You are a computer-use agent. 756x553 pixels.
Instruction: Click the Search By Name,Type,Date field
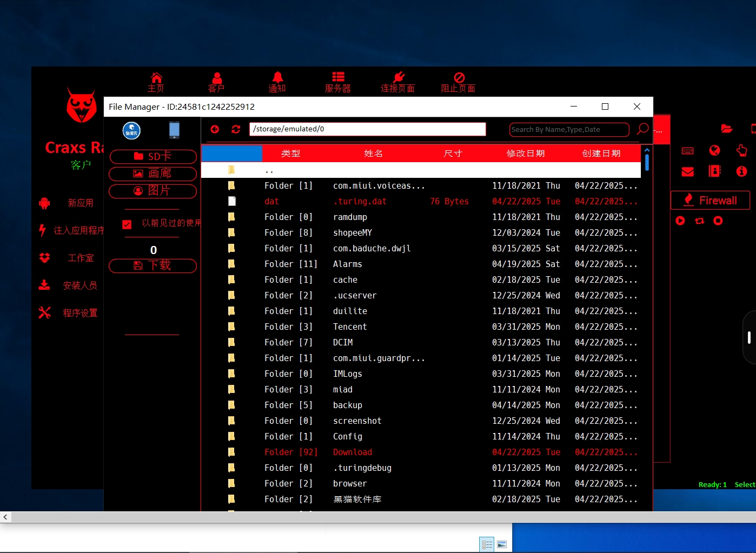(569, 129)
